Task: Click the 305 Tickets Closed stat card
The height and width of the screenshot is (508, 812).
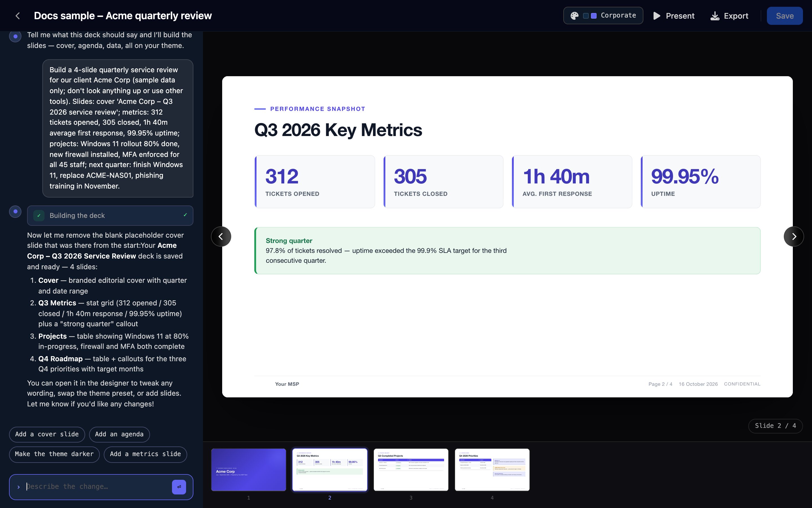Action: pyautogui.click(x=443, y=182)
